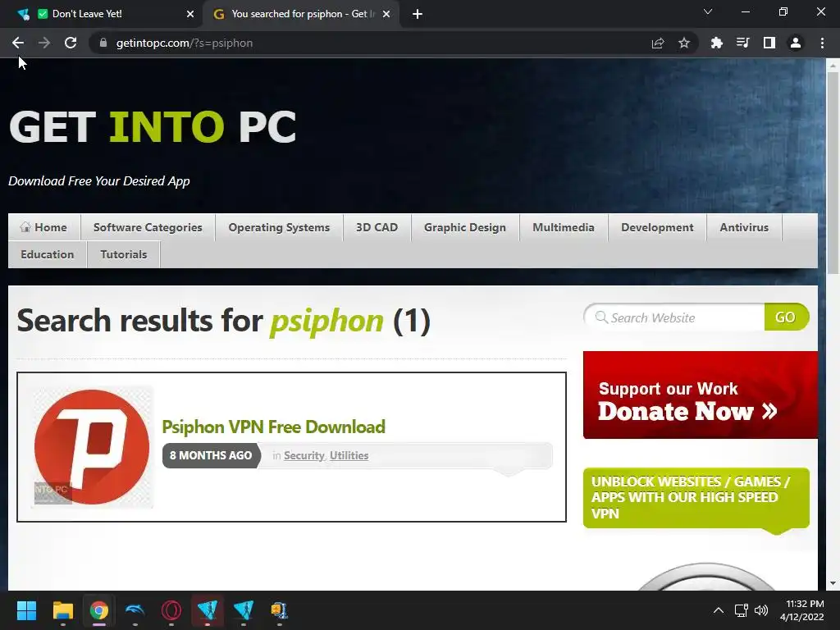Go back with the browser back arrow

pos(18,43)
